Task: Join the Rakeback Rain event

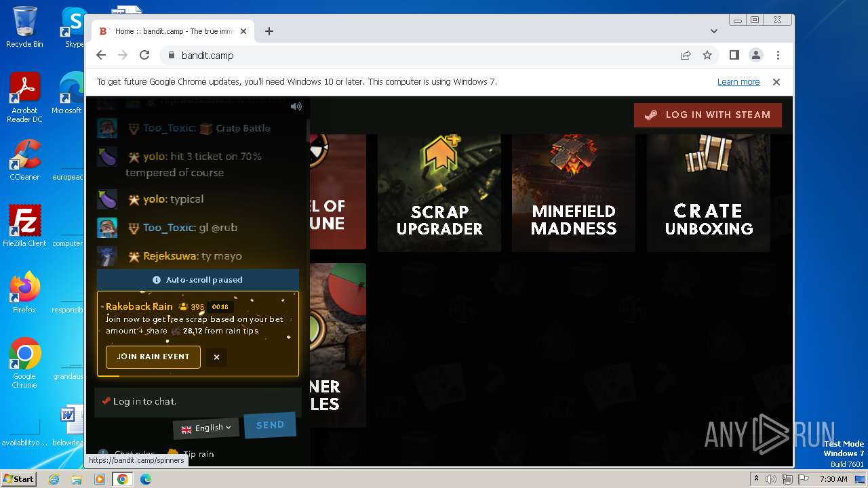Action: pos(153,357)
